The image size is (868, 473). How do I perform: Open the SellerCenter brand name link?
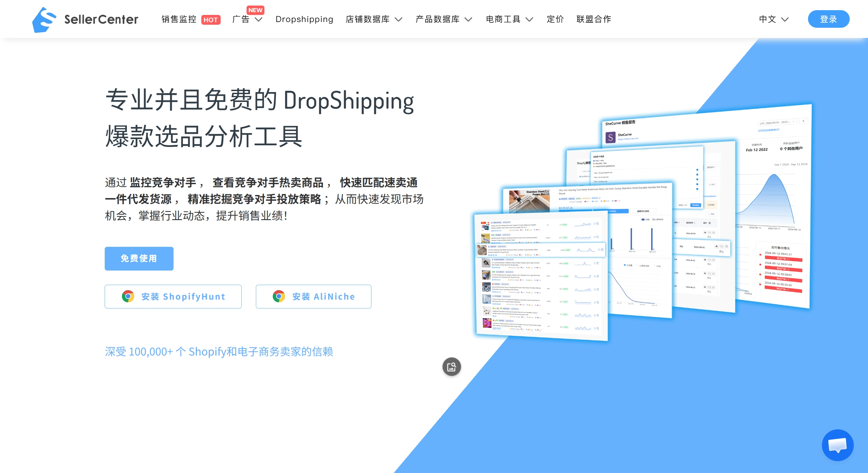coord(101,20)
